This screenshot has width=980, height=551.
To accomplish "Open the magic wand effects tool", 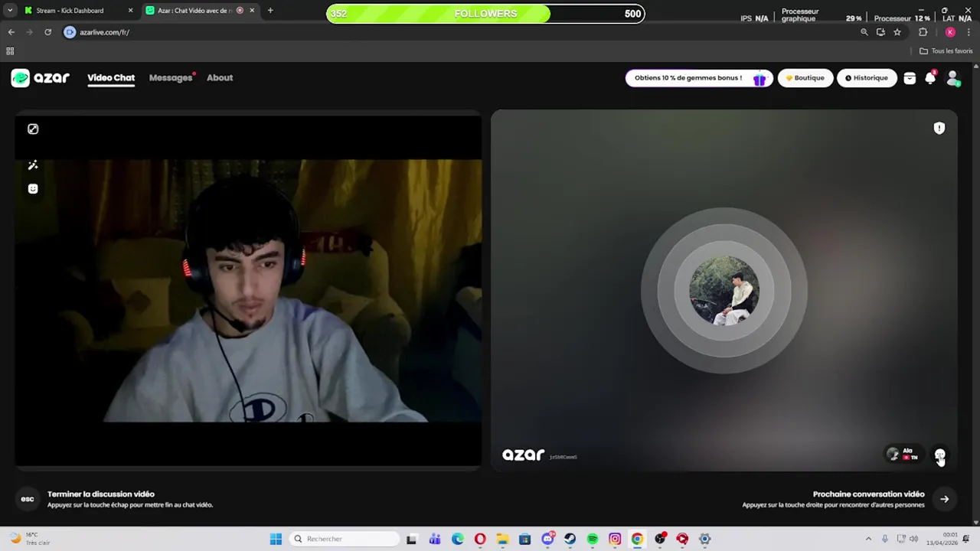I will [33, 165].
